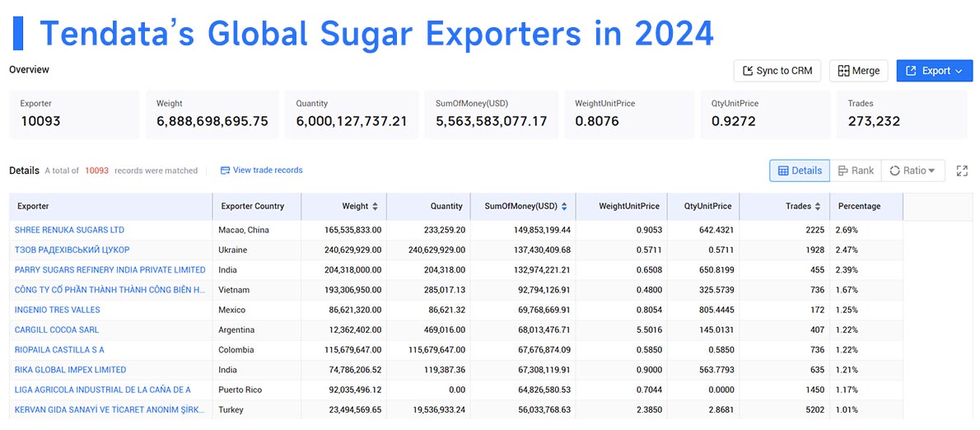Open exporter CARGILL COCOA SARL
The image size is (980, 430).
point(57,330)
